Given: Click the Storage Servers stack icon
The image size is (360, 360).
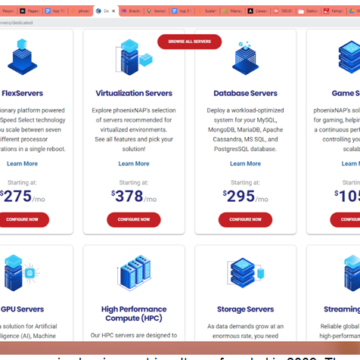Looking at the screenshot, I should pyautogui.click(x=245, y=273).
